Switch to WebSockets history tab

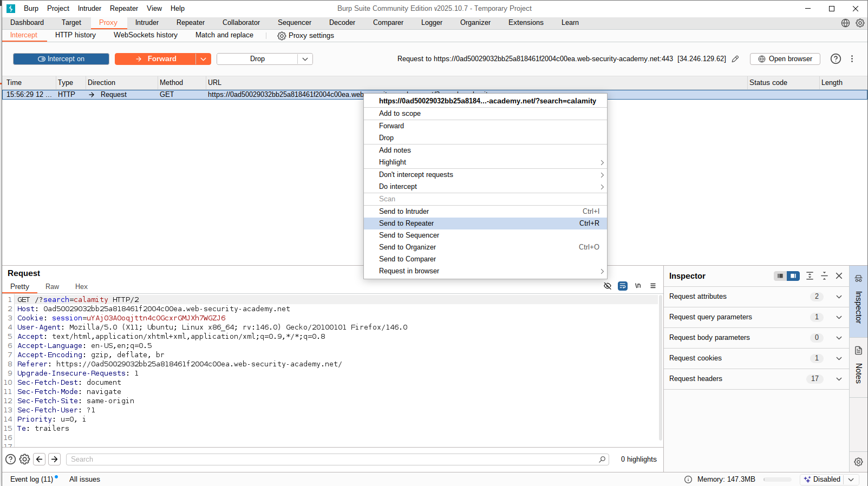tap(146, 35)
